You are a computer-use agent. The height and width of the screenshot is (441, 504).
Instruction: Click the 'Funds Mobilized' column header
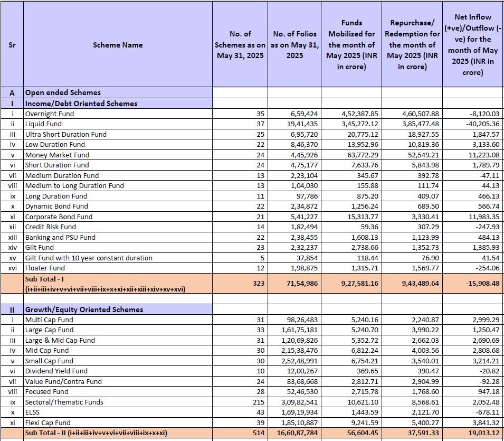click(x=351, y=45)
